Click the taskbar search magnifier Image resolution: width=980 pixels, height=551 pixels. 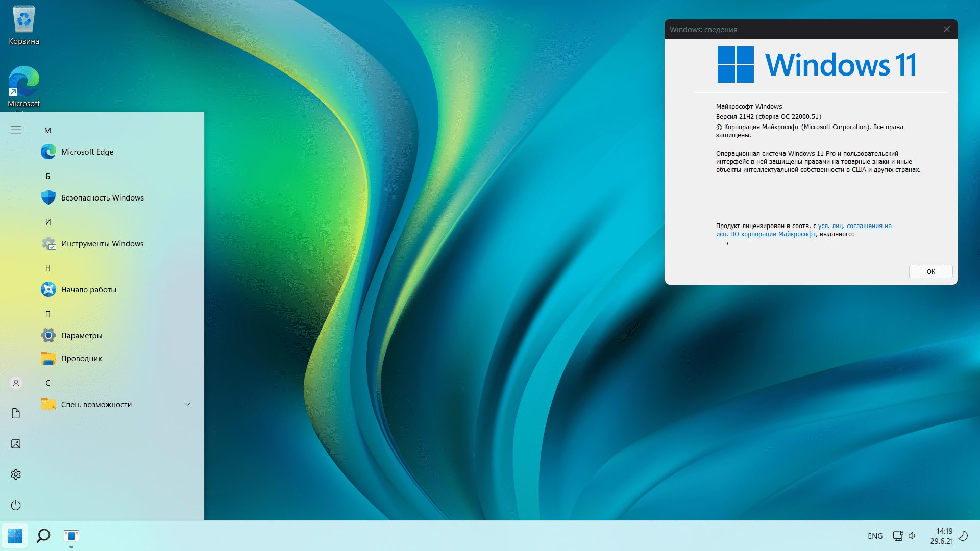pyautogui.click(x=43, y=536)
